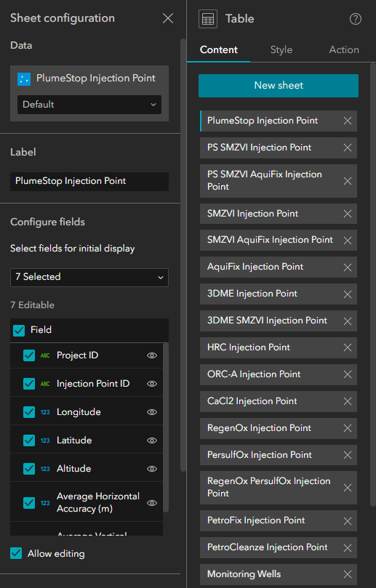
Task: Delete the Monitoring Wells sheet
Action: coord(348,574)
